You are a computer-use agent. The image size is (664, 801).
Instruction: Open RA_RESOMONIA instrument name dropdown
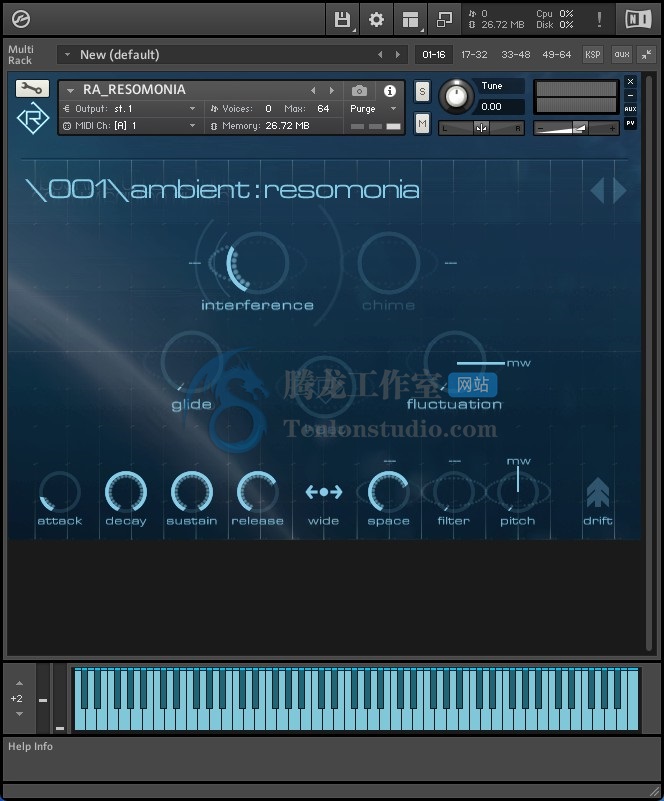[x=70, y=90]
